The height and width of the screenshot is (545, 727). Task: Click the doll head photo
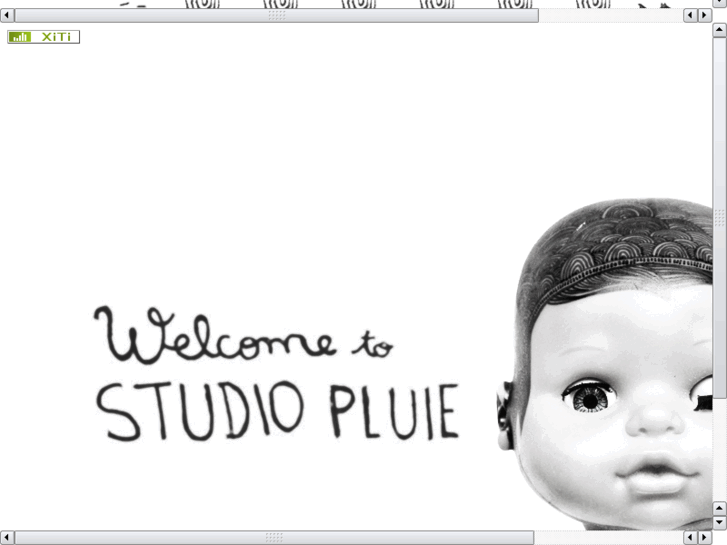pyautogui.click(x=605, y=364)
